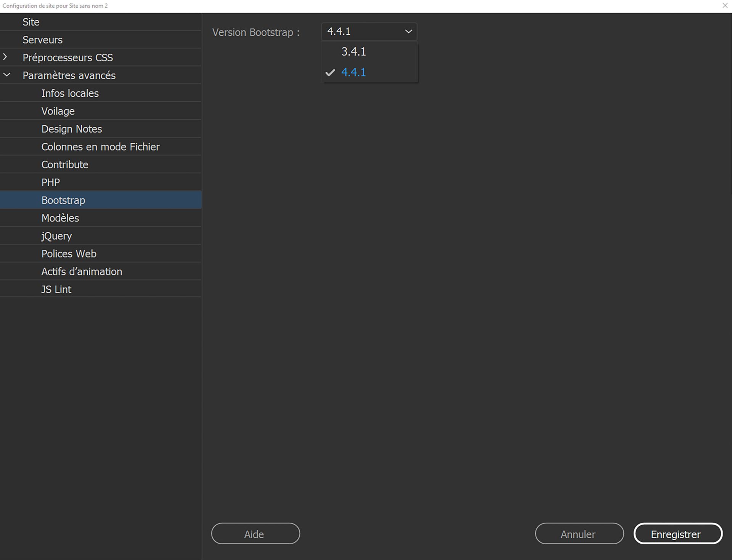Open the PHP settings page
The image size is (732, 560).
(x=50, y=182)
